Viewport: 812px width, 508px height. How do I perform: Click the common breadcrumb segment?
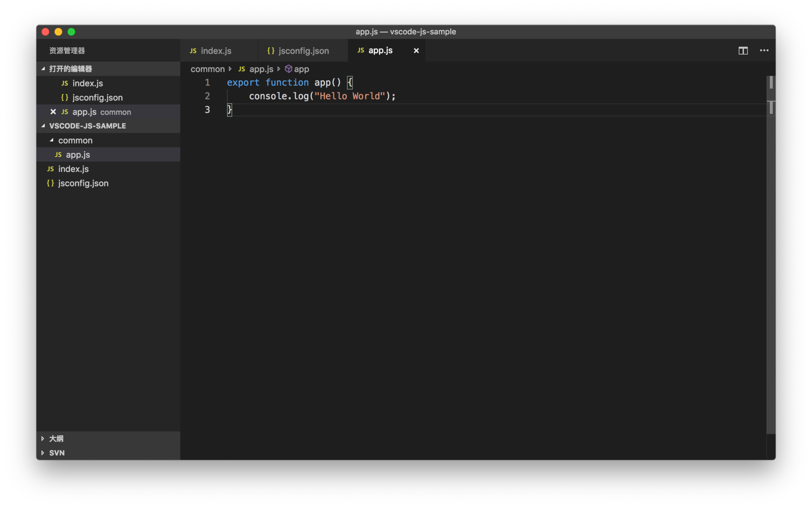pos(207,69)
